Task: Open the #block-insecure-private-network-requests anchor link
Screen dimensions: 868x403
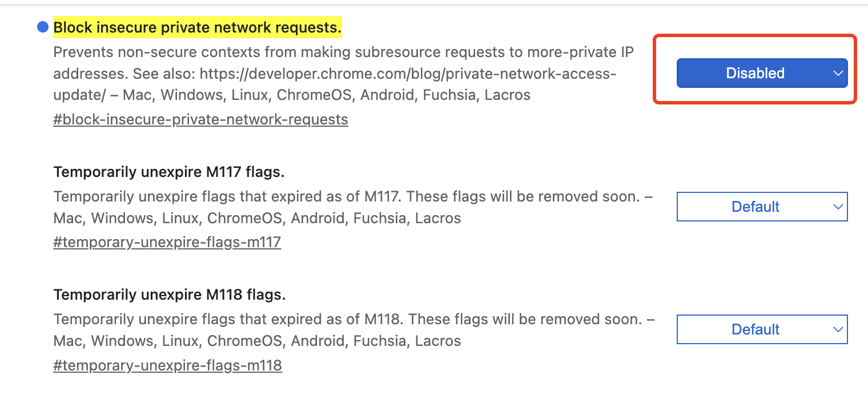Action: (200, 119)
